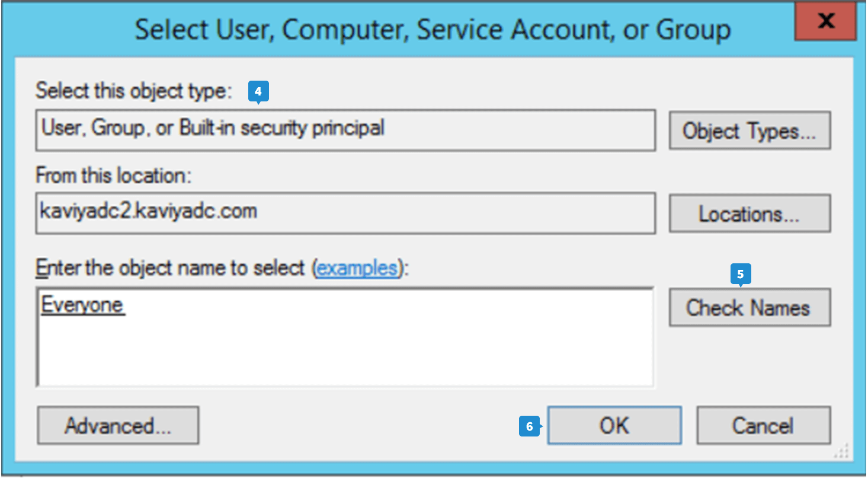Click inside the object name text box
Viewport: 868px width, 478px height.
345,350
